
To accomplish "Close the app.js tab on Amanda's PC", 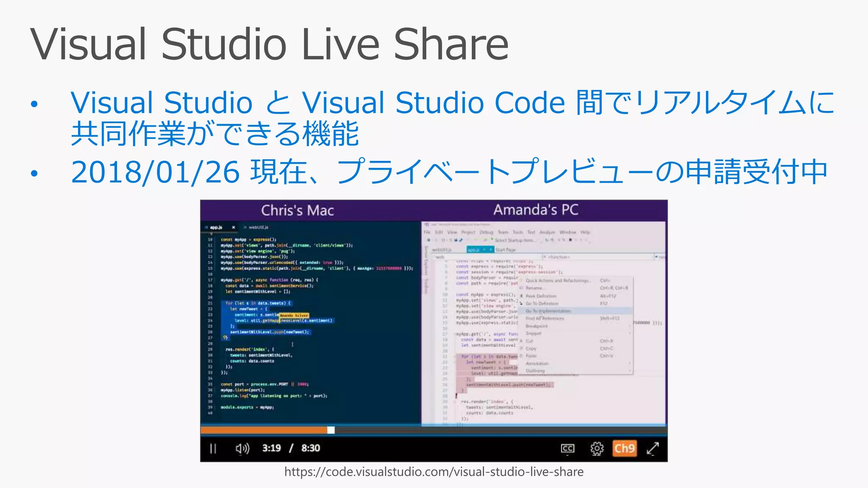I will 490,250.
